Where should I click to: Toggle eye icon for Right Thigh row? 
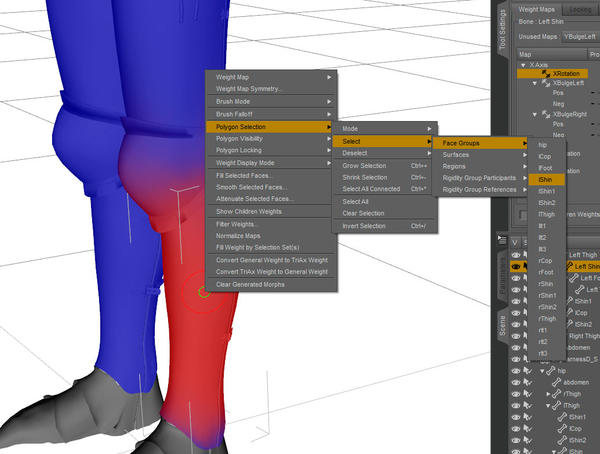click(516, 336)
